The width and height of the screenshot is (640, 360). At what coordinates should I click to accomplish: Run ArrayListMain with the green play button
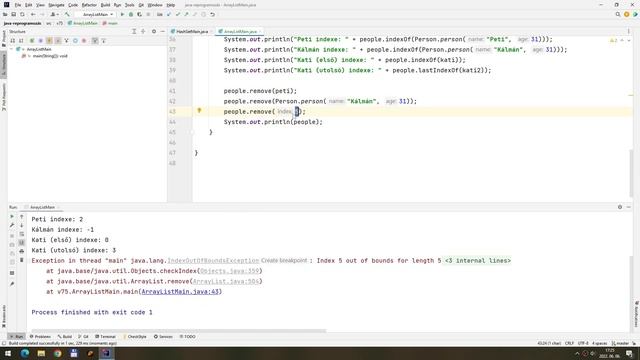pyautogui.click(x=122, y=14)
